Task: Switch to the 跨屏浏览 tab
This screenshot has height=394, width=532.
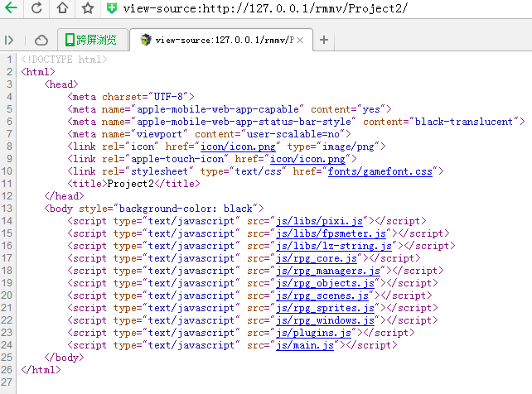Action: pos(92,40)
